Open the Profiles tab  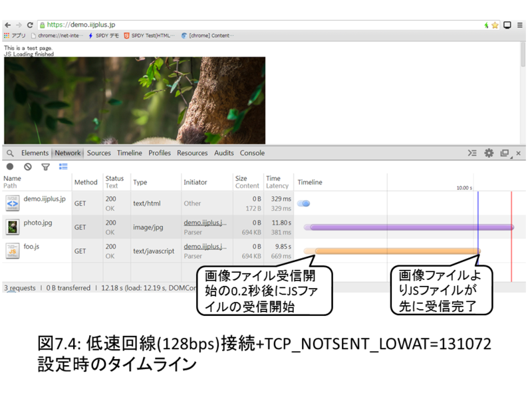click(x=160, y=153)
